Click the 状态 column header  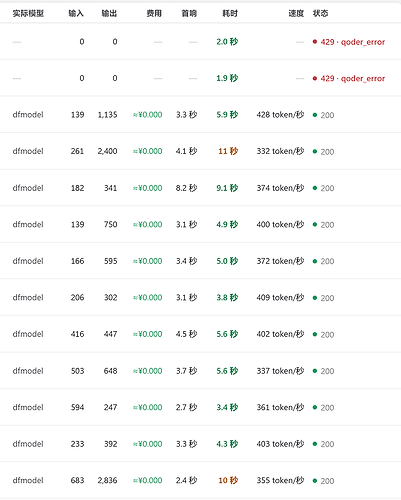(320, 13)
